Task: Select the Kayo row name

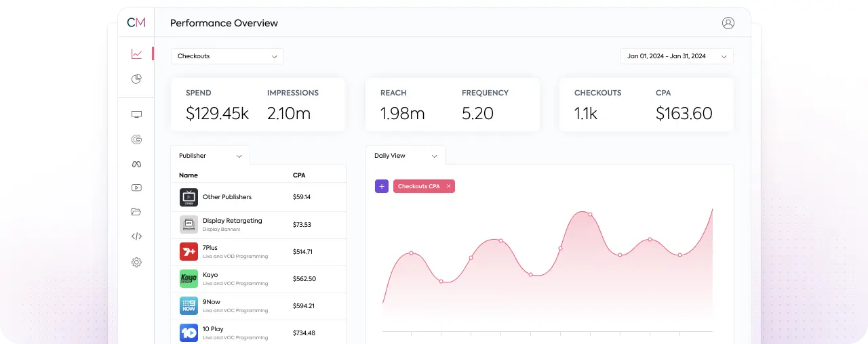Action: pyautogui.click(x=210, y=275)
